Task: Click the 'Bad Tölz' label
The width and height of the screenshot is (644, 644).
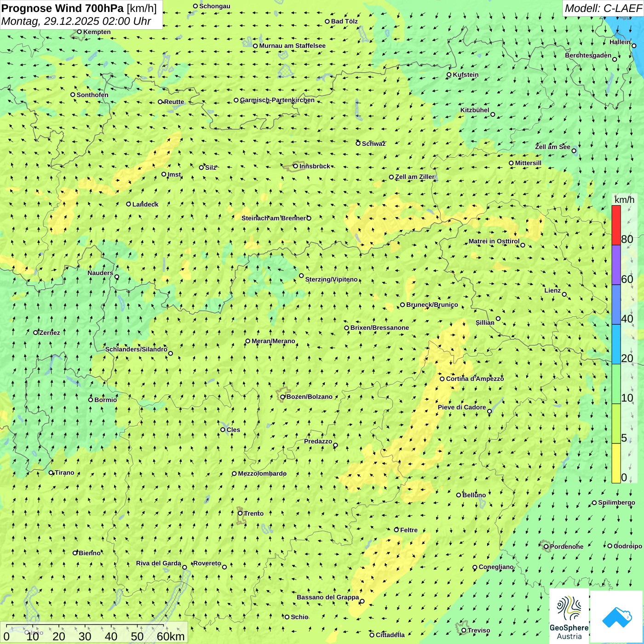Action: [x=345, y=21]
